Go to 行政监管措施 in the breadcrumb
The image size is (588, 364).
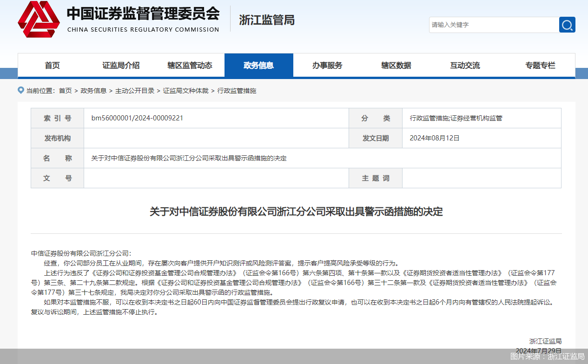pos(237,91)
